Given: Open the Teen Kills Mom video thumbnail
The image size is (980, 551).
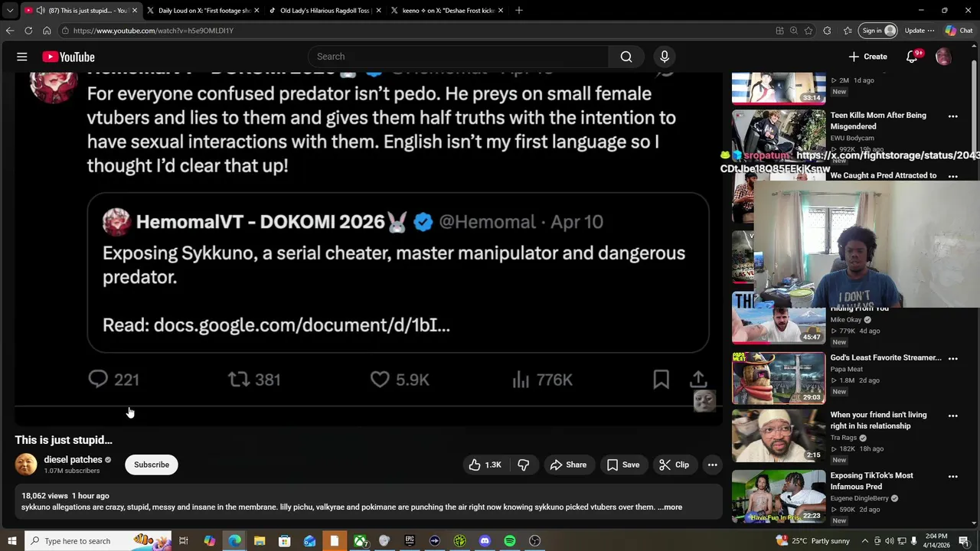Looking at the screenshot, I should tap(779, 135).
